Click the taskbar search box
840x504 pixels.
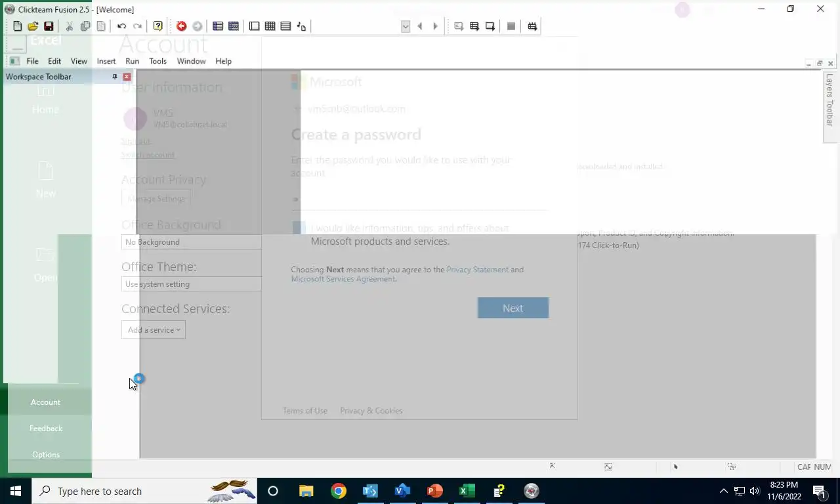click(x=144, y=491)
